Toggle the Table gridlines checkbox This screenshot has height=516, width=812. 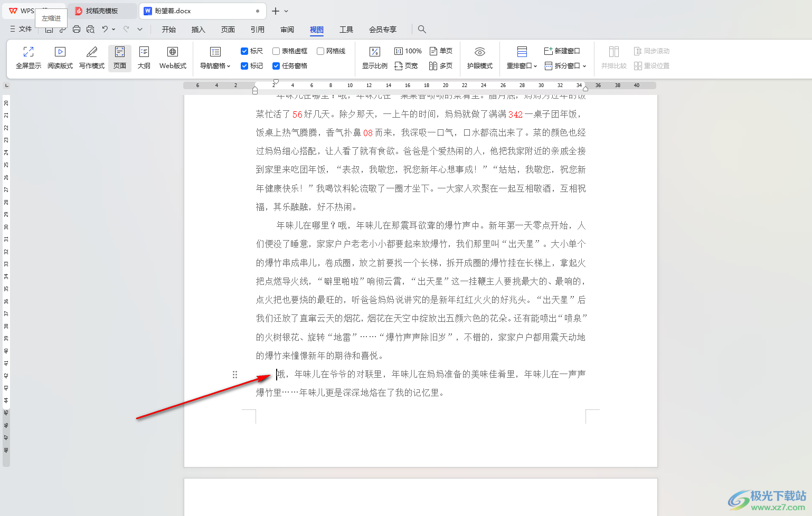[x=276, y=51]
